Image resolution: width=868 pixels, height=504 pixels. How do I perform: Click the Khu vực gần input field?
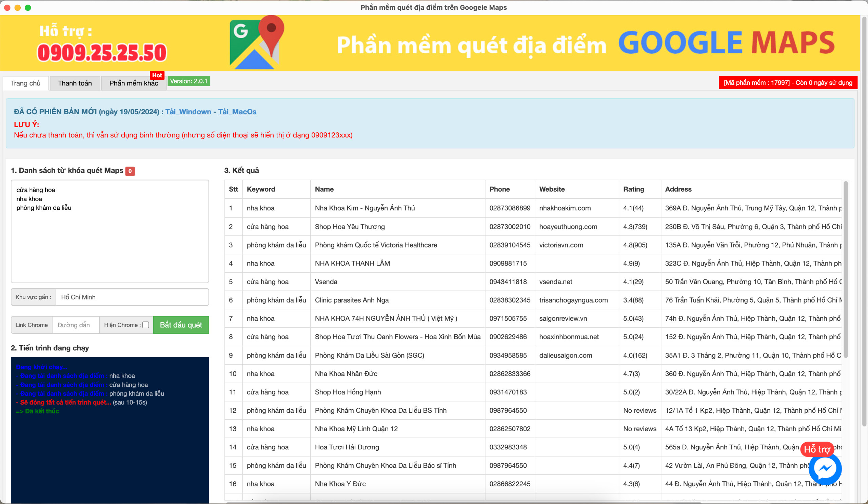132,297
